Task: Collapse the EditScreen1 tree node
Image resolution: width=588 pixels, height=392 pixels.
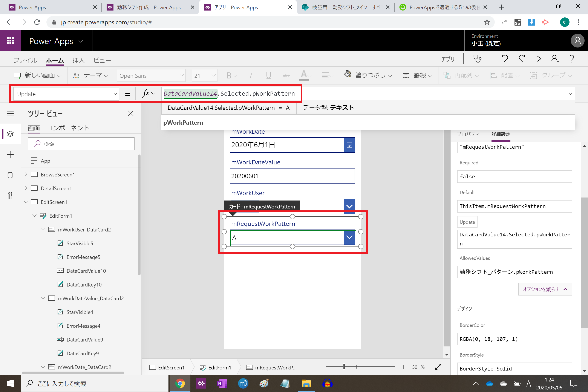Action: pos(26,202)
